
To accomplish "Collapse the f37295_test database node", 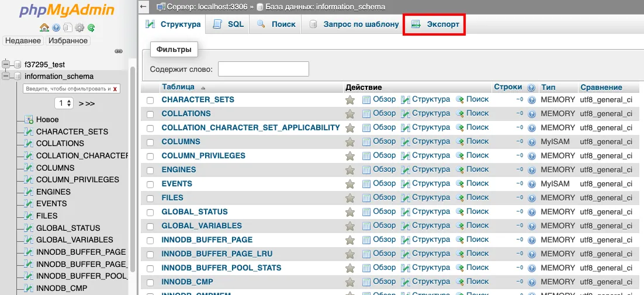I will (x=7, y=65).
